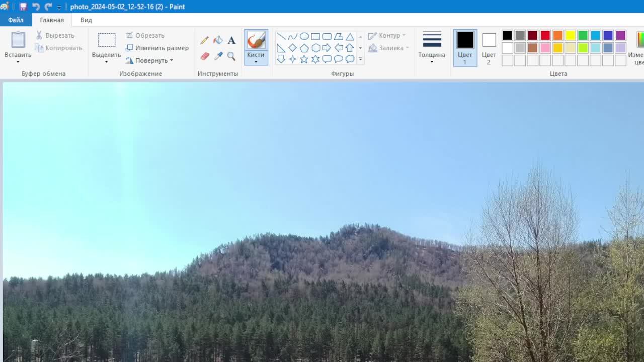Open the Изменение цветов edit colors button

pos(637,48)
